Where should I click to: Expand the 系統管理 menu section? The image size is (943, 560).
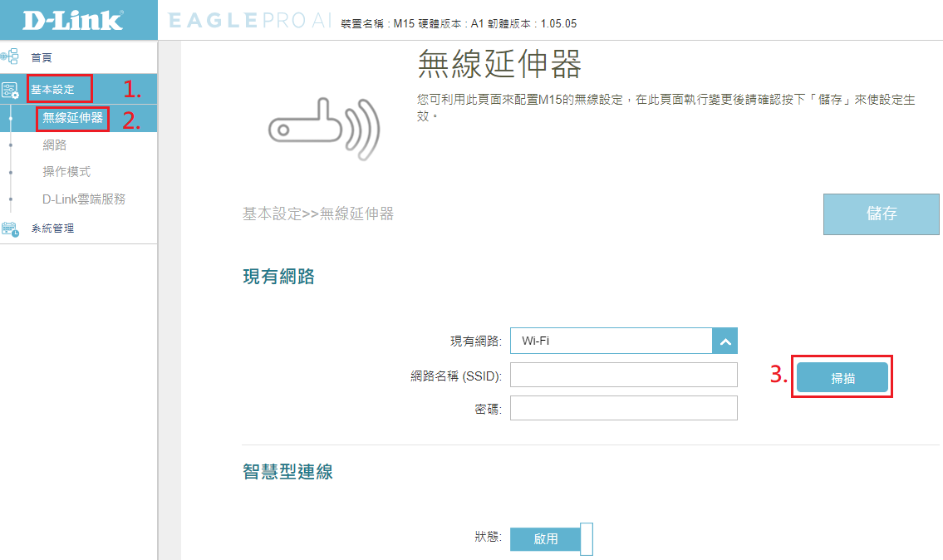click(53, 228)
